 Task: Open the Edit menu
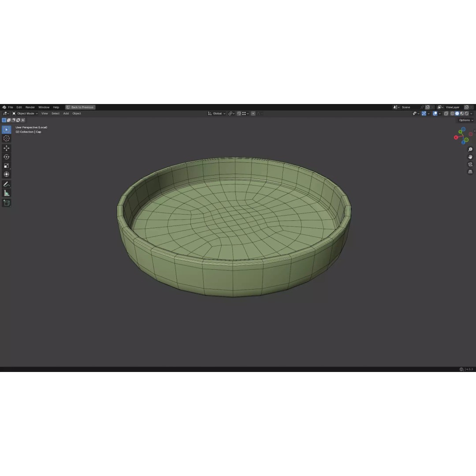19,107
